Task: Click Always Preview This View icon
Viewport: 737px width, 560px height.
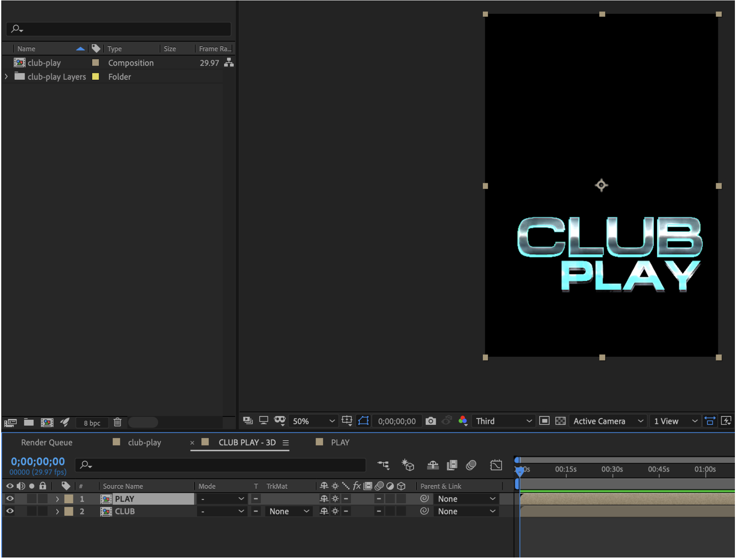Action: pyautogui.click(x=248, y=421)
